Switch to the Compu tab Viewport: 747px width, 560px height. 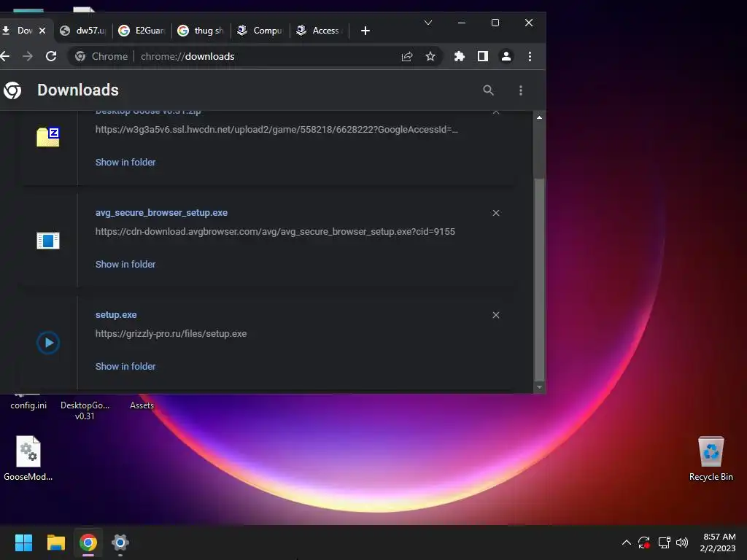(260, 31)
